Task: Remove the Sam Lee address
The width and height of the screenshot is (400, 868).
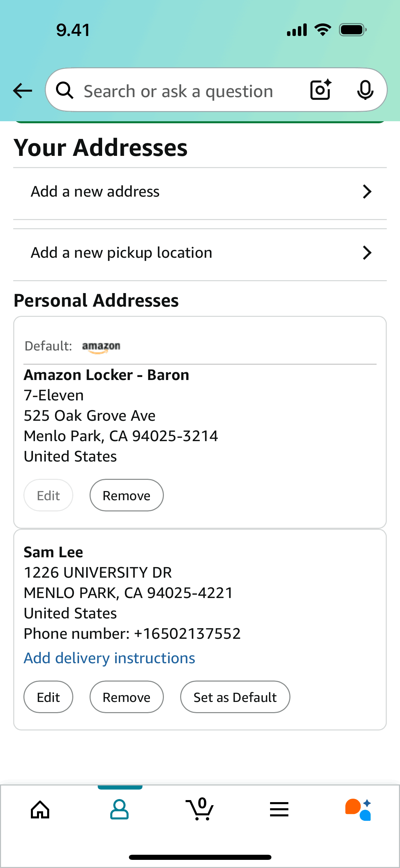Action: (127, 697)
